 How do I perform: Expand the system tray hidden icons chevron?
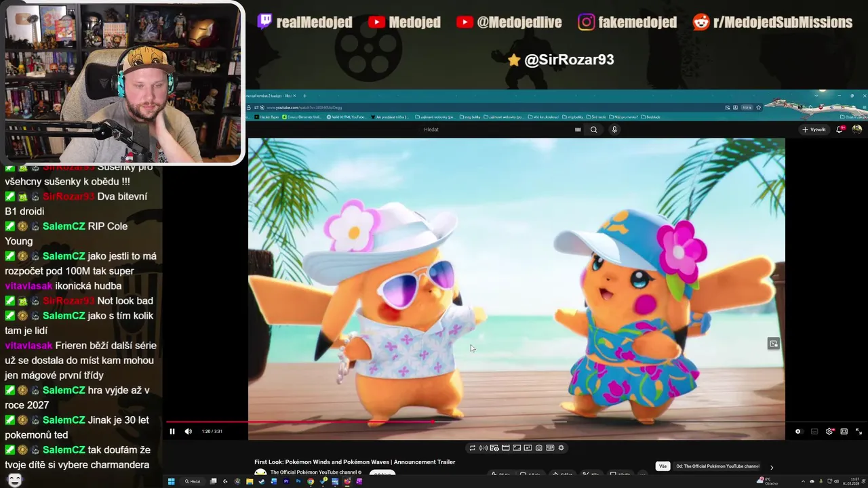click(x=803, y=481)
